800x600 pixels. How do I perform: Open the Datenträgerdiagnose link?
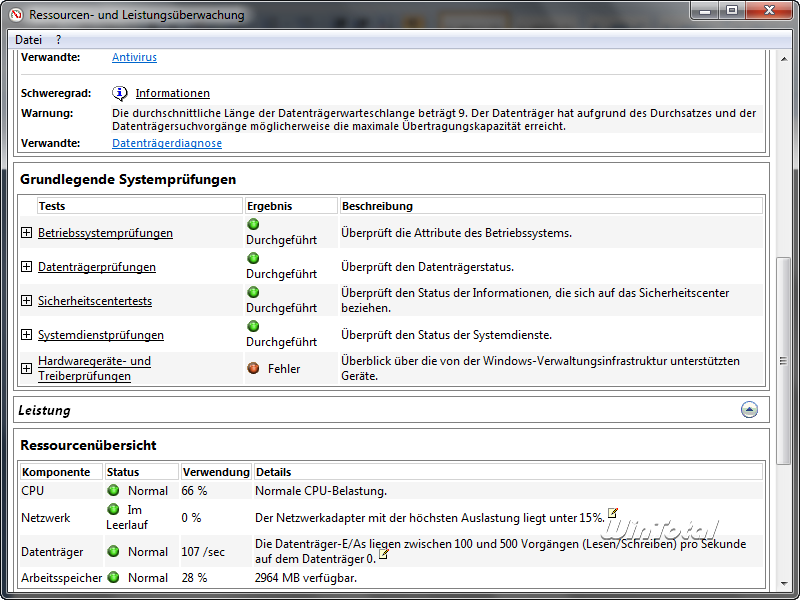[167, 143]
